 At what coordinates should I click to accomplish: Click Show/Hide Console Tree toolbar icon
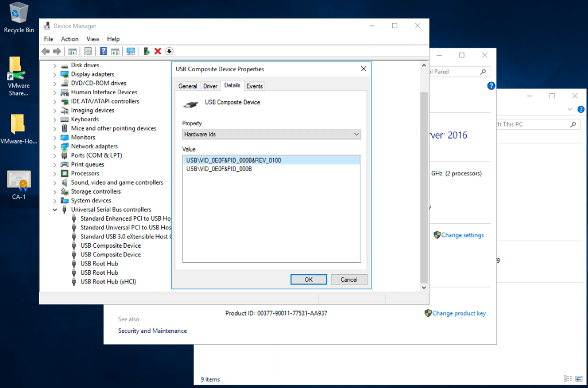coord(73,51)
